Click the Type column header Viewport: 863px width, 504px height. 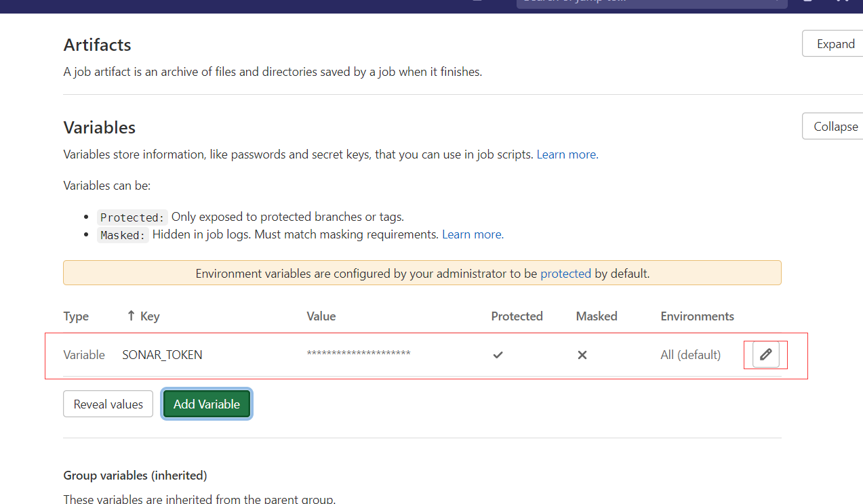pyautogui.click(x=76, y=316)
